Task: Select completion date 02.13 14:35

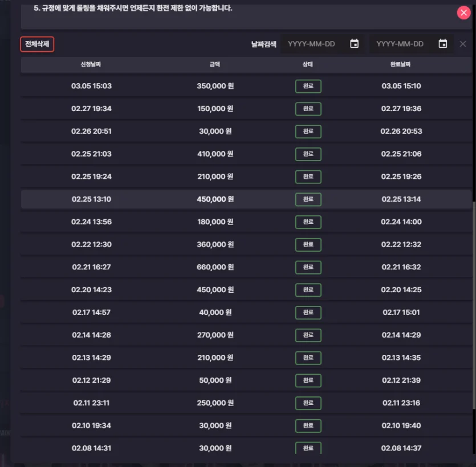Action: (401, 358)
